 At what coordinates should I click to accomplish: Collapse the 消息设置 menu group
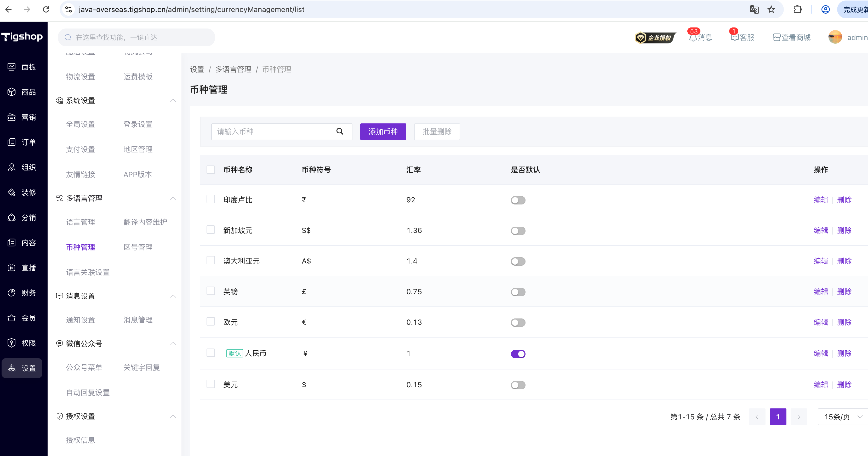click(x=173, y=296)
